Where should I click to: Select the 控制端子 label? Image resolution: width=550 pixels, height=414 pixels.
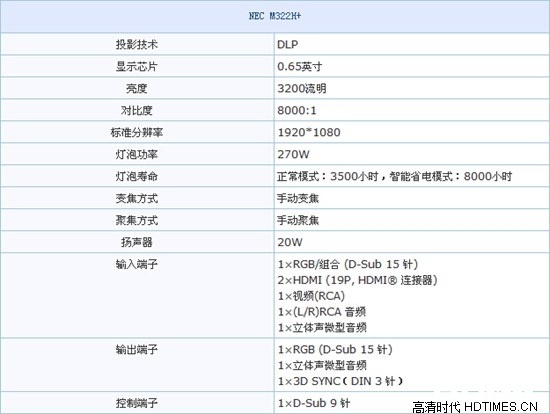(x=136, y=403)
